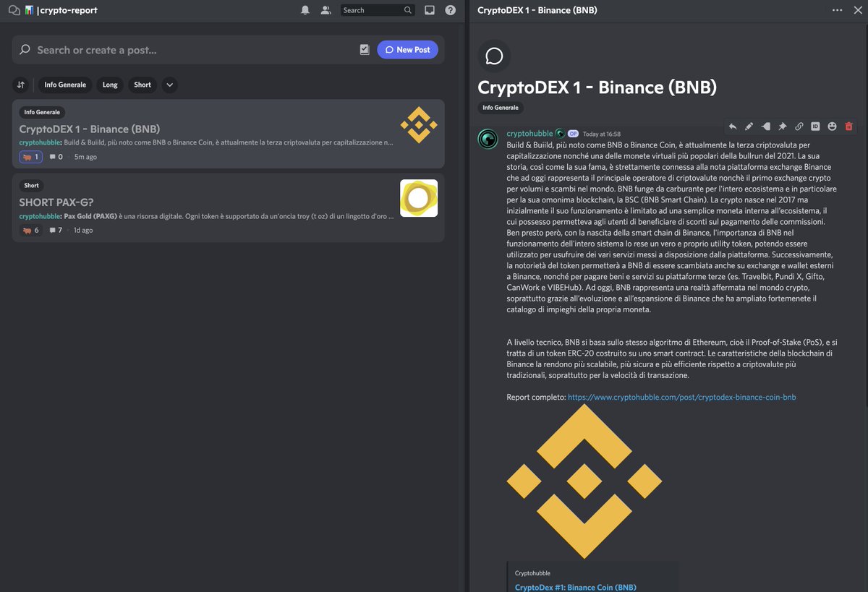The width and height of the screenshot is (868, 592).
Task: Open 'CryptoDex #1: Binance Coin (BNB)' embed title
Action: click(575, 587)
